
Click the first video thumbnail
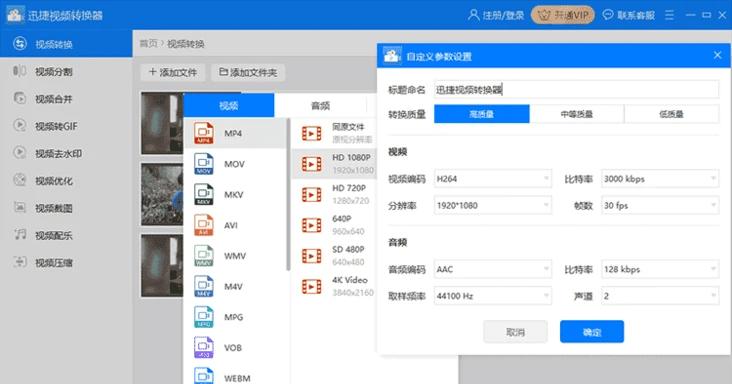click(x=162, y=123)
